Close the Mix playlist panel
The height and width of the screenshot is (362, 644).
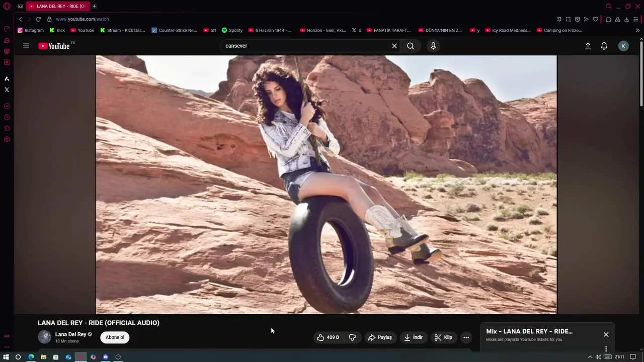coord(606,334)
